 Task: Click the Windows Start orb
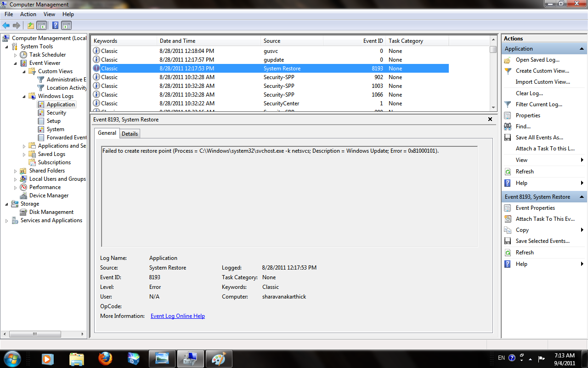pyautogui.click(x=12, y=358)
